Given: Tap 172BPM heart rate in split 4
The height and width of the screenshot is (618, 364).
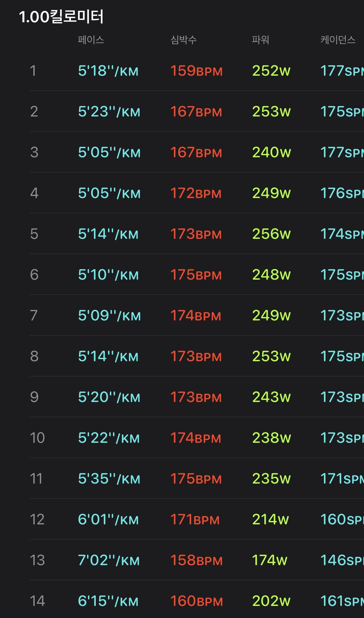Looking at the screenshot, I should click(196, 193).
